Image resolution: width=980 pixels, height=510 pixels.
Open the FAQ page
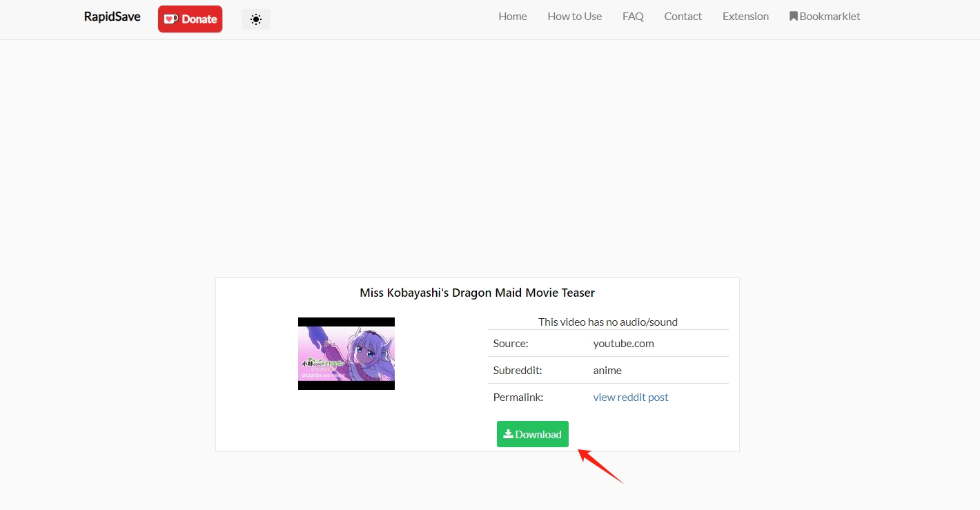633,17
